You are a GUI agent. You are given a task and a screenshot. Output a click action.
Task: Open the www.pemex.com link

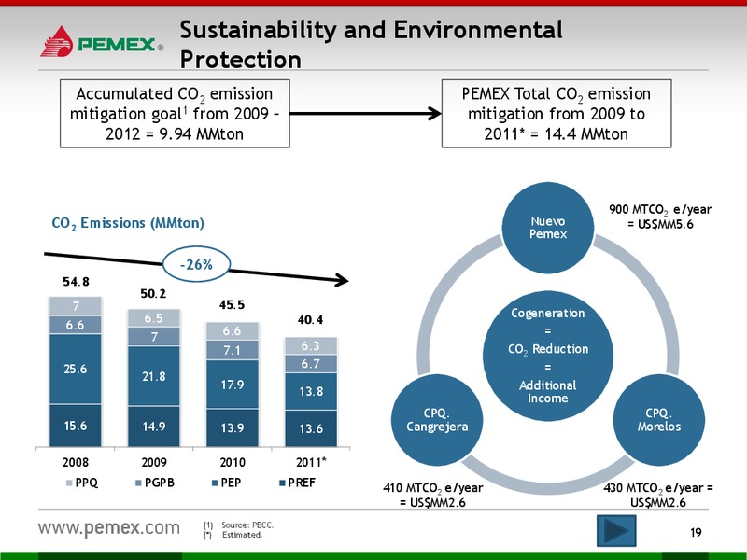click(x=109, y=527)
